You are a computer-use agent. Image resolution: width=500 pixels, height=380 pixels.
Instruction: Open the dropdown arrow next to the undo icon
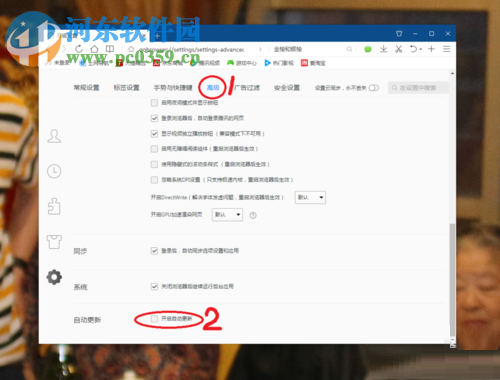pyautogui.click(x=421, y=49)
